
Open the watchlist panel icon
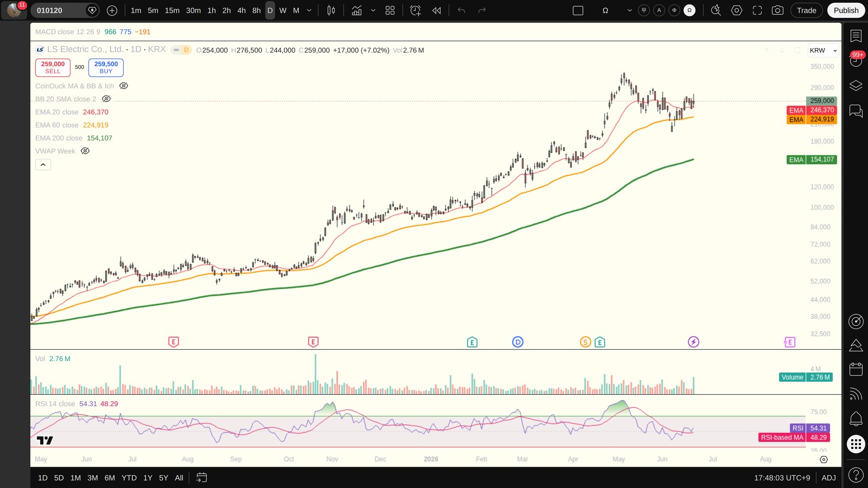(x=856, y=36)
